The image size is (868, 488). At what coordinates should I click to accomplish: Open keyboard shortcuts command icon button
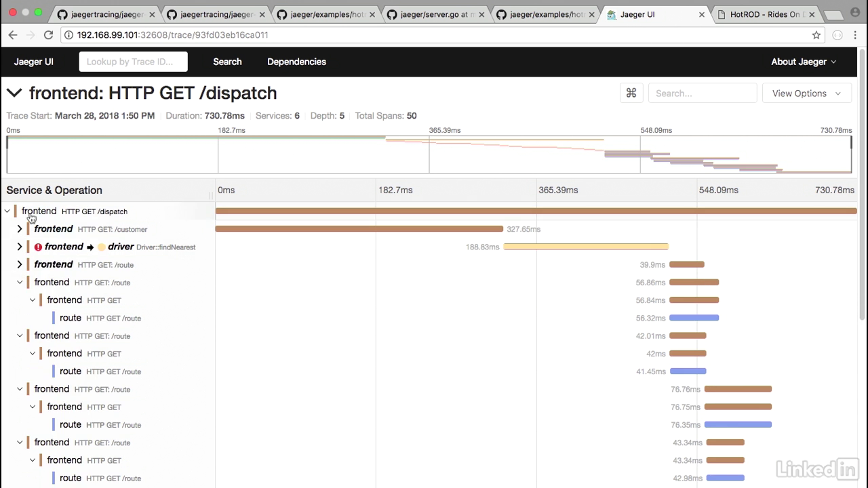[x=631, y=93]
